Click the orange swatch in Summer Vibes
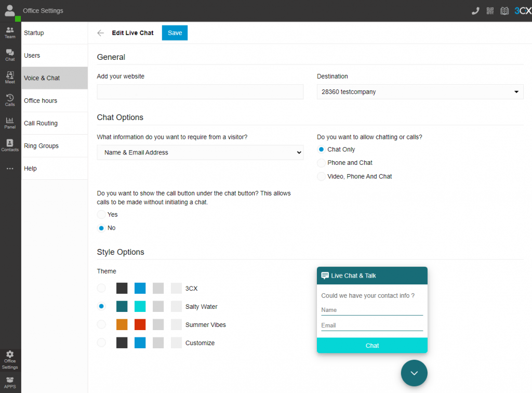The height and width of the screenshot is (393, 532). coord(122,324)
